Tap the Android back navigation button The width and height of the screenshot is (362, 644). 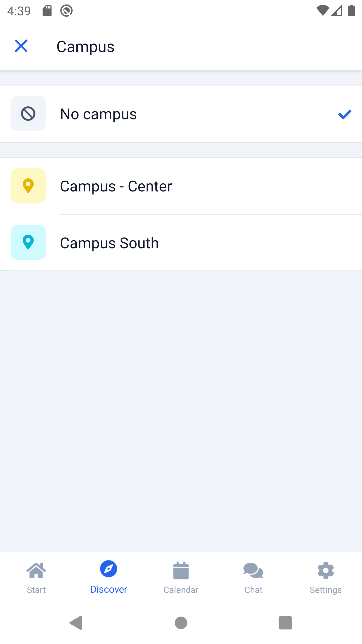[76, 623]
